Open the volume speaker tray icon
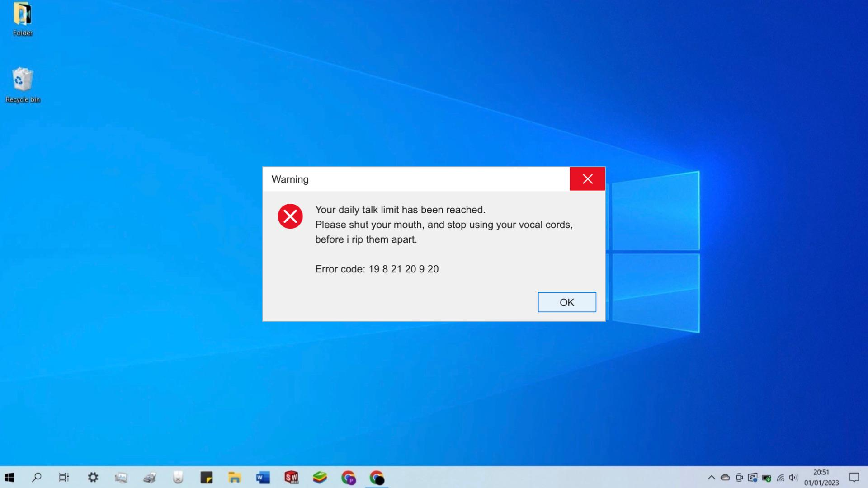The image size is (868, 488). pyautogui.click(x=793, y=478)
